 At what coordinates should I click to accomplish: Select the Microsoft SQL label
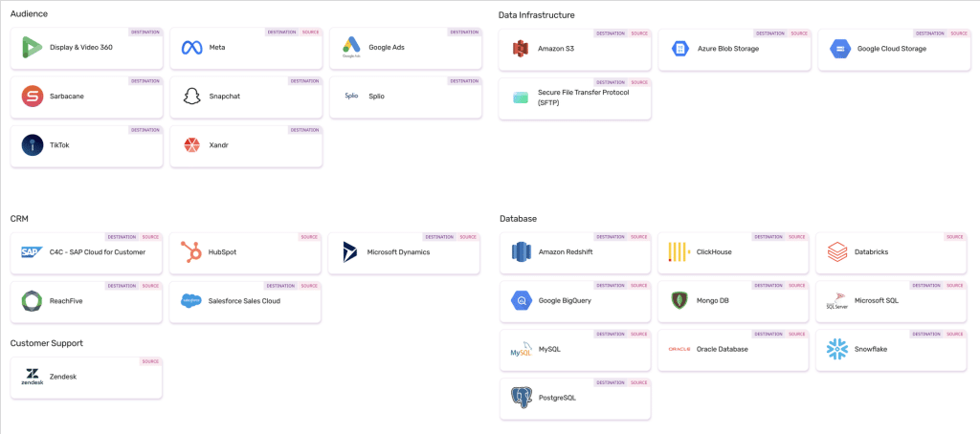pyautogui.click(x=877, y=301)
